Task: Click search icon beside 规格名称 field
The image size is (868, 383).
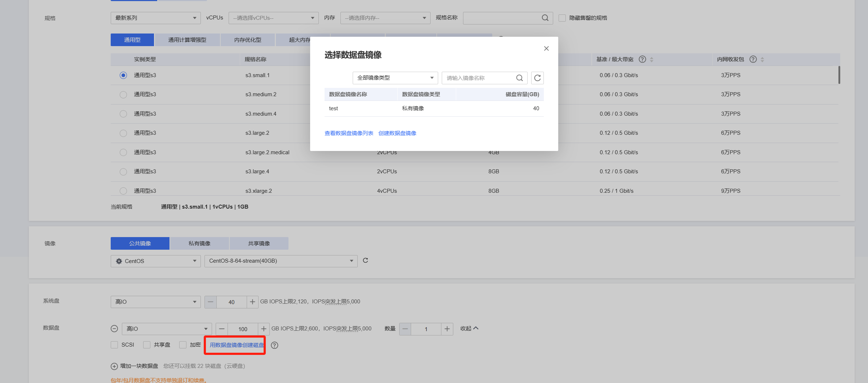Action: tap(545, 18)
